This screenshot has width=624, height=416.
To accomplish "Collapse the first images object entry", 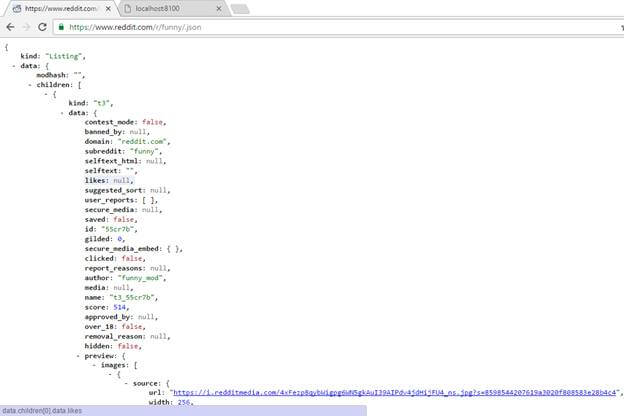I will (x=110, y=374).
